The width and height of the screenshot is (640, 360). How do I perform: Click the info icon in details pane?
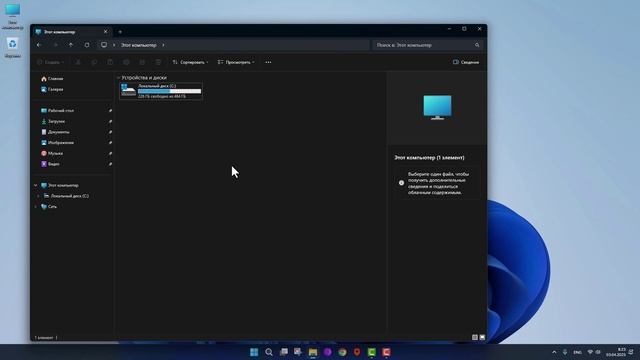pyautogui.click(x=401, y=183)
